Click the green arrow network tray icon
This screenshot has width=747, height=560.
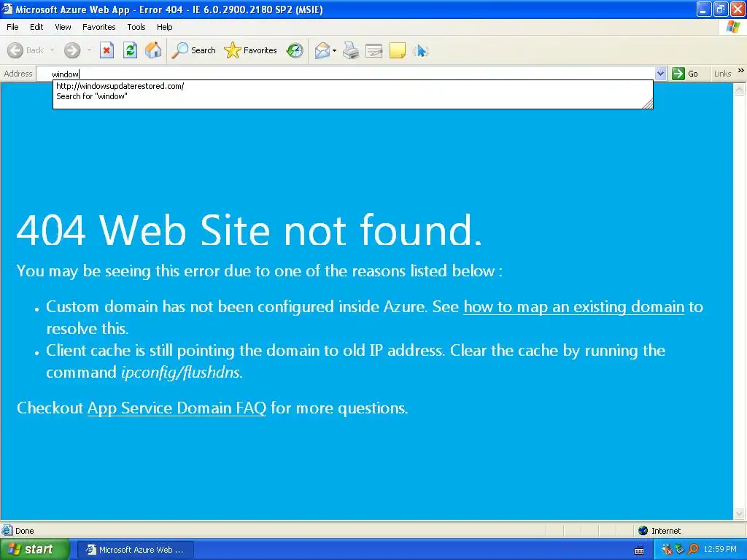680,550
